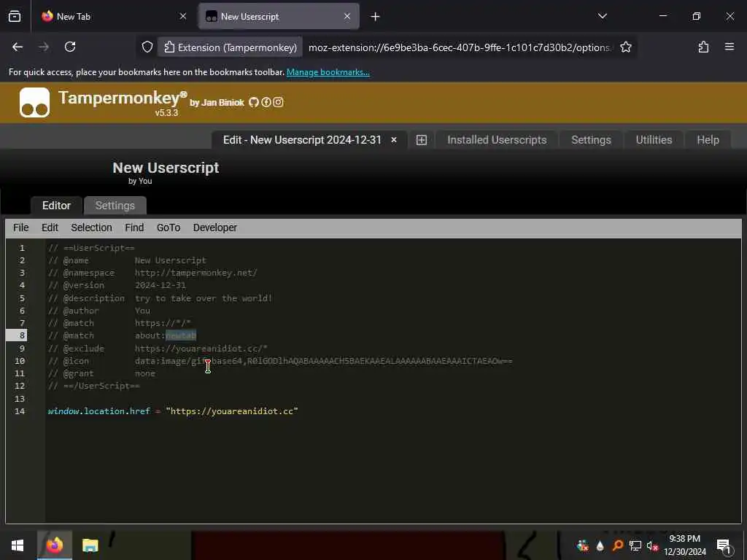
Task: Open the Instagram icon in Tampermonkey header
Action: click(278, 102)
